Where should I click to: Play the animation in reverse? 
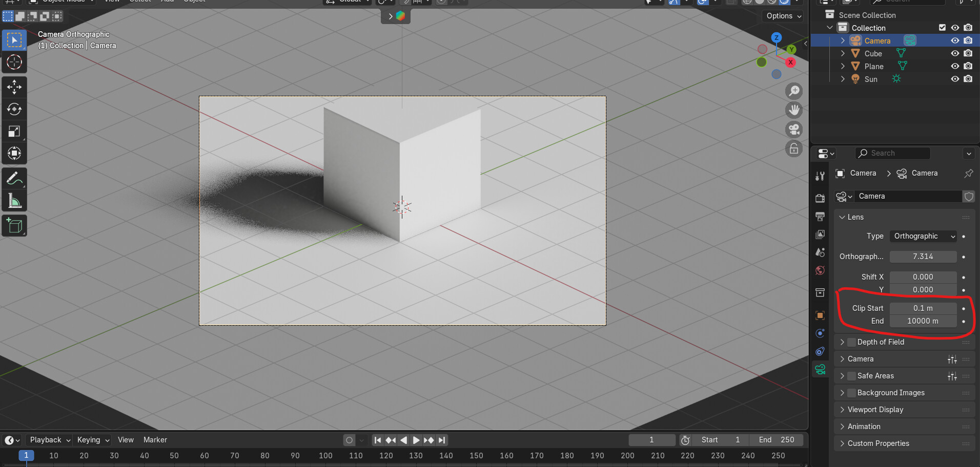[x=403, y=440]
